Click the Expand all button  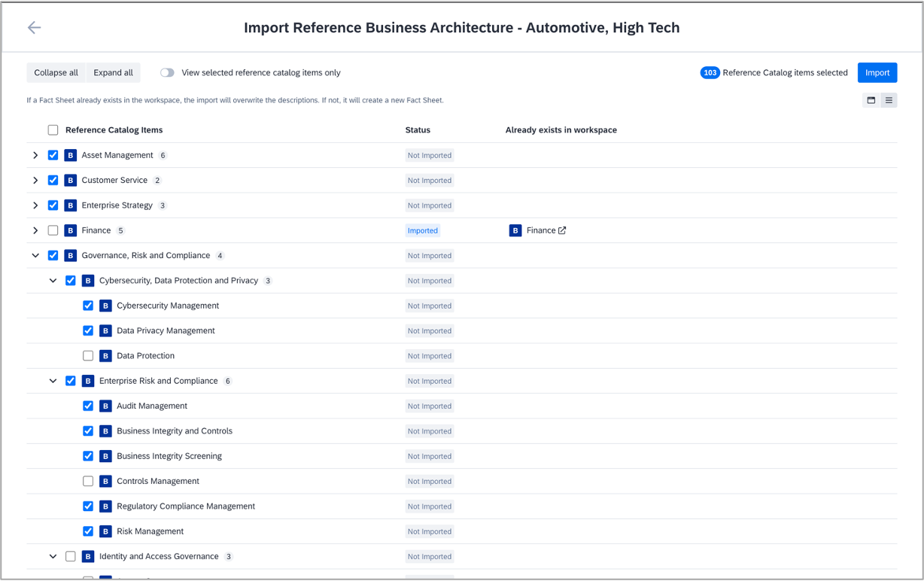pos(113,73)
